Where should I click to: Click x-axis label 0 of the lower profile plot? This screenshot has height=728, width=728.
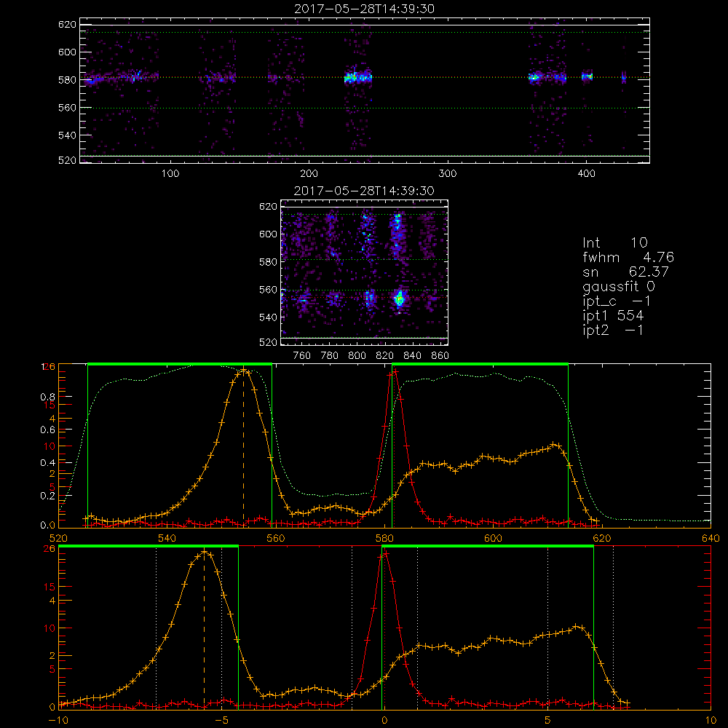(384, 721)
